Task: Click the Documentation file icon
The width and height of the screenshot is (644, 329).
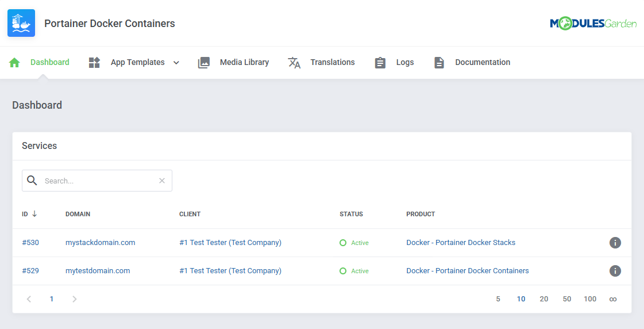Action: coord(439,63)
